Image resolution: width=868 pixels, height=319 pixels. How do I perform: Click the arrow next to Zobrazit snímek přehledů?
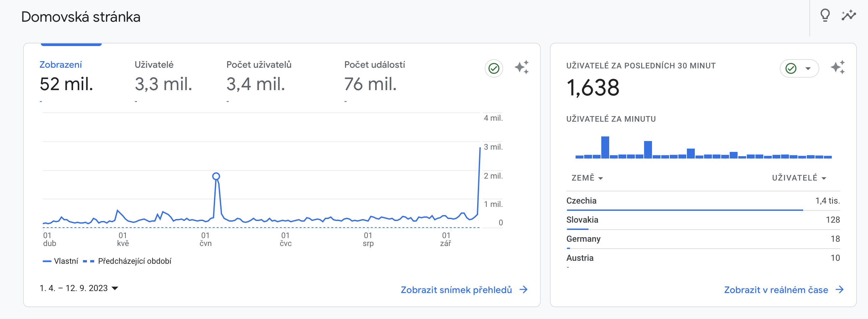524,290
